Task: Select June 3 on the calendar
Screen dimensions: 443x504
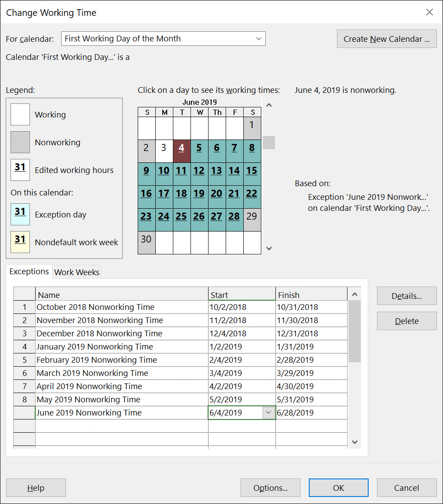Action: tap(164, 151)
